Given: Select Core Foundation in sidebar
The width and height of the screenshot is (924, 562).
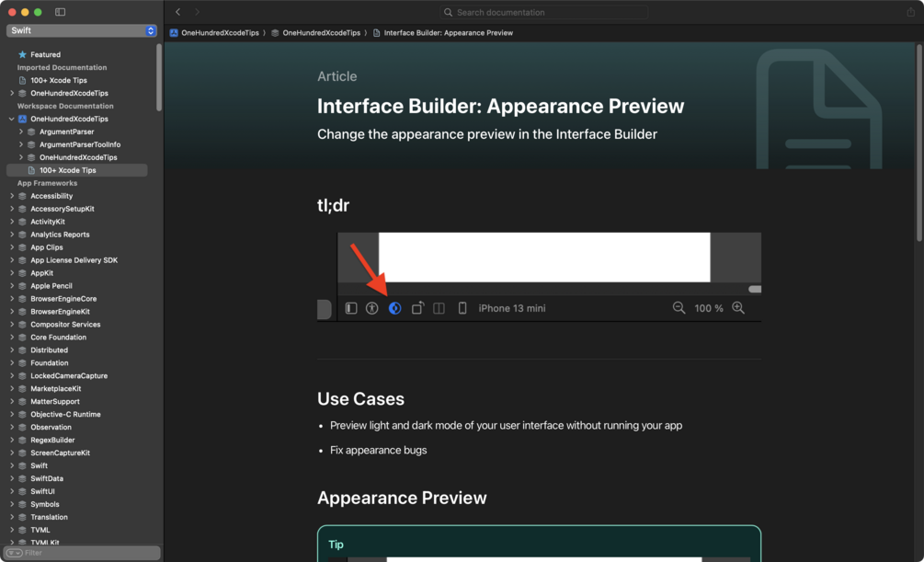Looking at the screenshot, I should 58,338.
